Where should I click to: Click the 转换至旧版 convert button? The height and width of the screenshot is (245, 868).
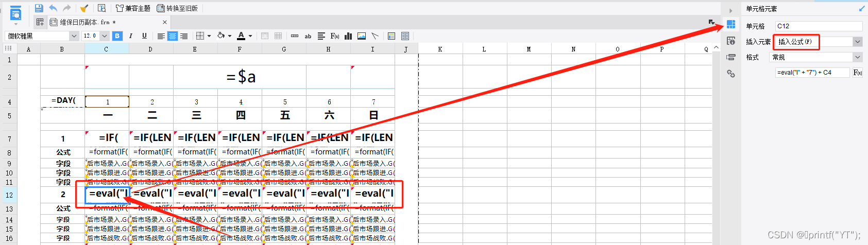tap(177, 8)
